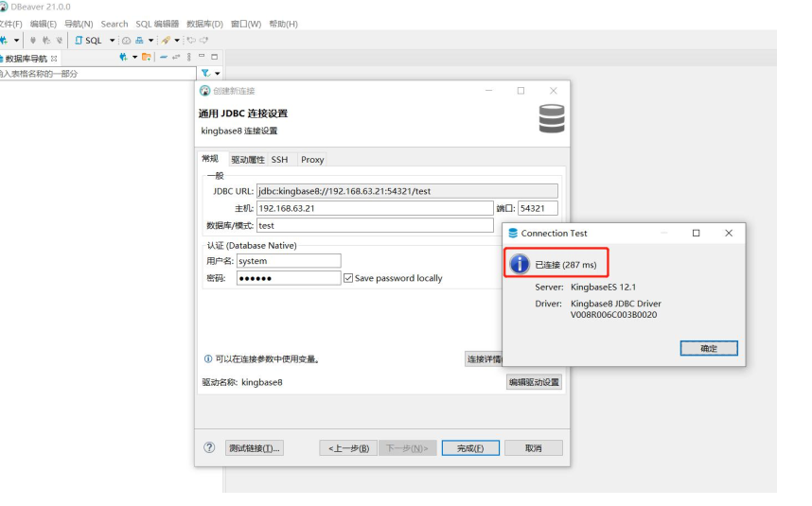
Task: Click the filter funnel icon in navigator
Action: [x=205, y=73]
